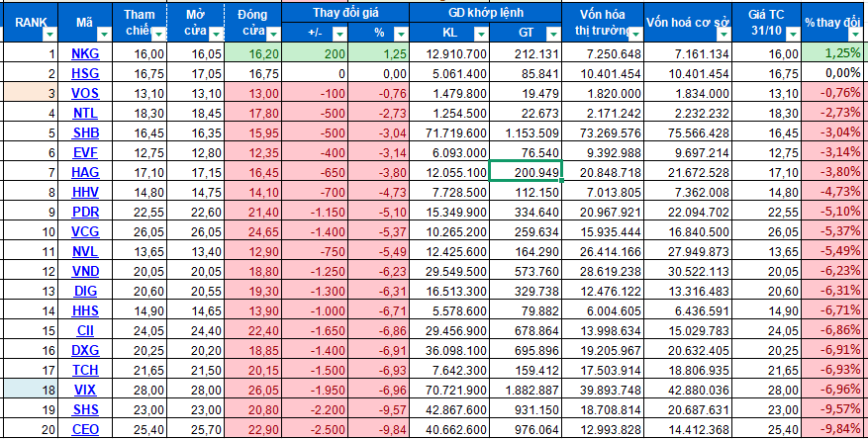Open the Mã column filter dropdown
Viewport: 868px width, 439px height.
104,35
